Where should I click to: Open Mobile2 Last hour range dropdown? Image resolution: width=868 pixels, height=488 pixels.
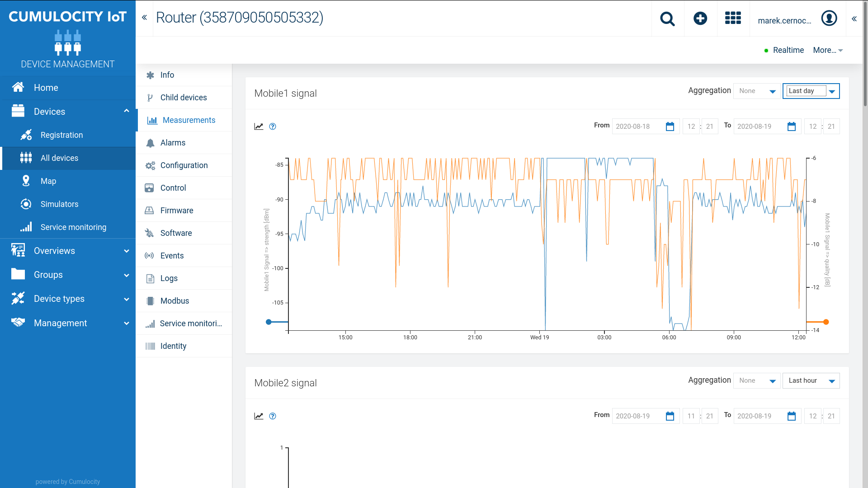(x=811, y=380)
